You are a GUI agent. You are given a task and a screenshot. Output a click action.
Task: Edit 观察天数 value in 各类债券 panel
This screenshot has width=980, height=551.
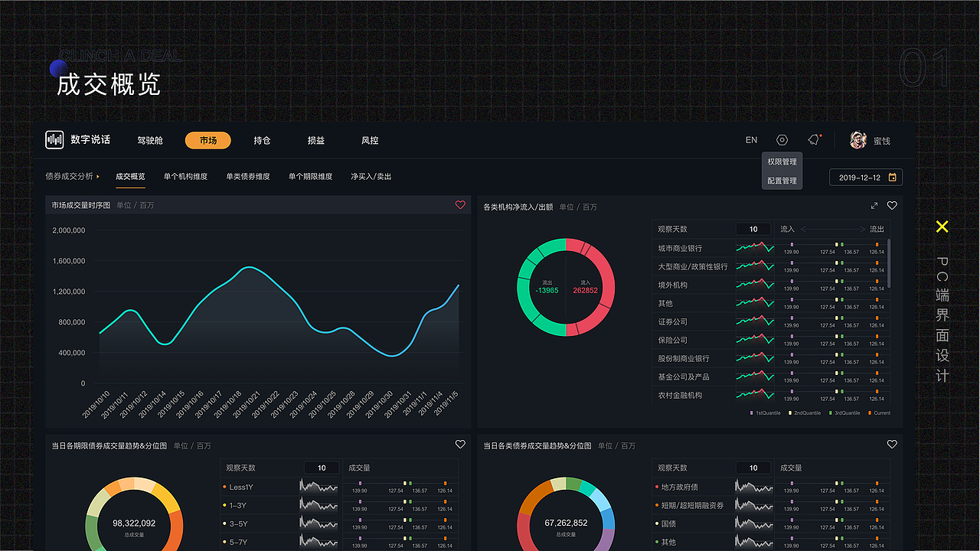tap(753, 468)
